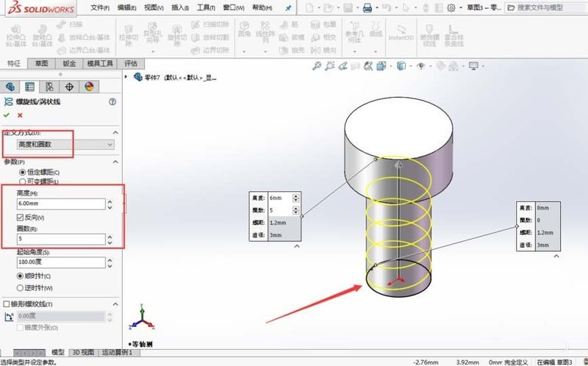Open the DisplayManager color ball tab
Viewport: 588px width, 366px height.
click(x=89, y=87)
